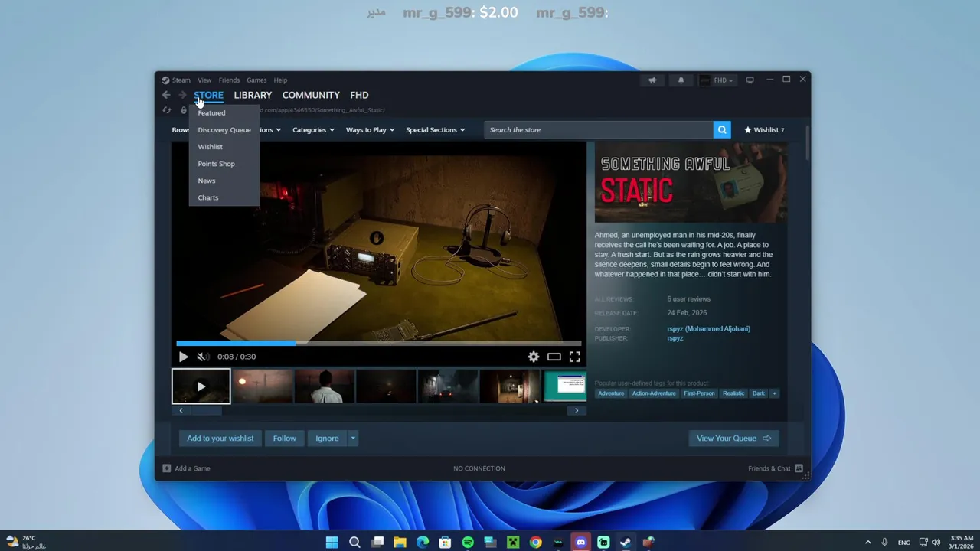Select Discovery Queue in Store menu
The width and height of the screenshot is (980, 551).
[x=224, y=130]
